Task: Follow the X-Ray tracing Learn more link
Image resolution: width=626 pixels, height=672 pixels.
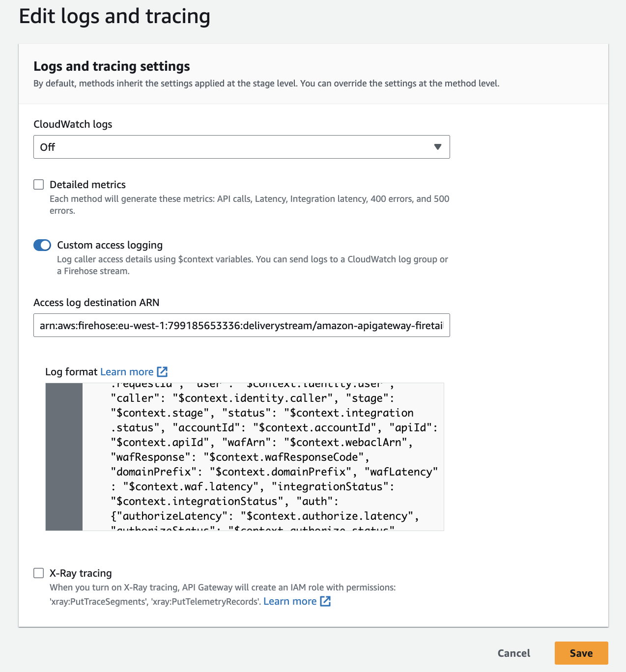Action: (290, 601)
